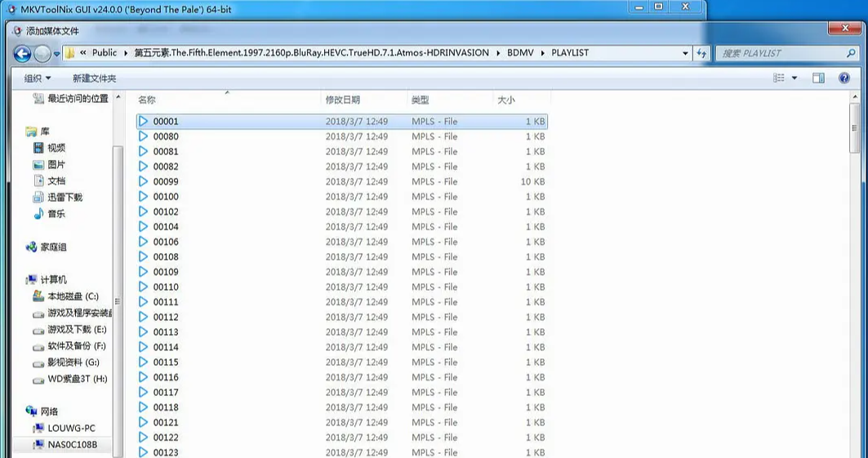This screenshot has width=868, height=458.
Task: Click the playlist icon of file 00111
Action: click(x=144, y=302)
